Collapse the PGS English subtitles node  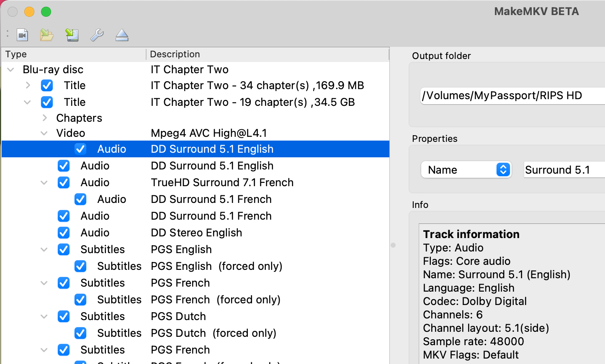coord(44,249)
